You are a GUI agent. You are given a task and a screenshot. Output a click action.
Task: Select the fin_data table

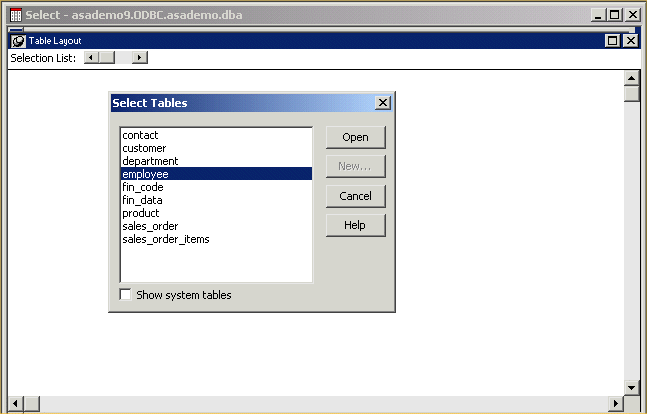tap(216, 200)
